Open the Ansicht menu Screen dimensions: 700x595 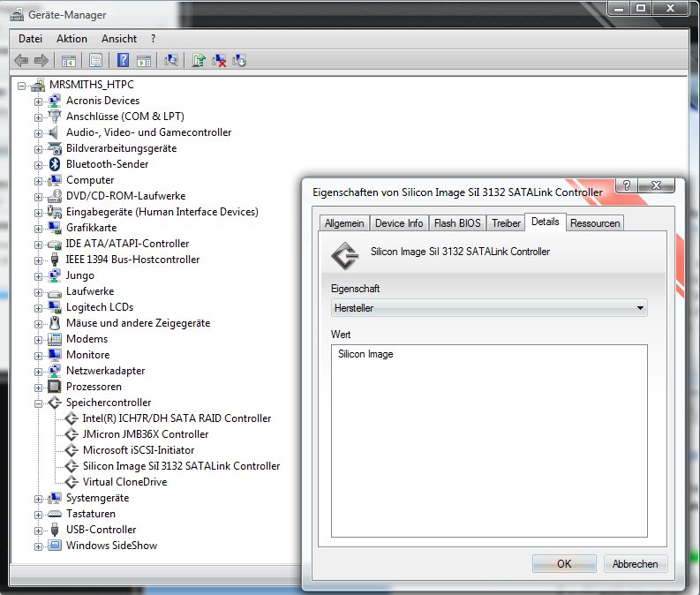pos(119,39)
